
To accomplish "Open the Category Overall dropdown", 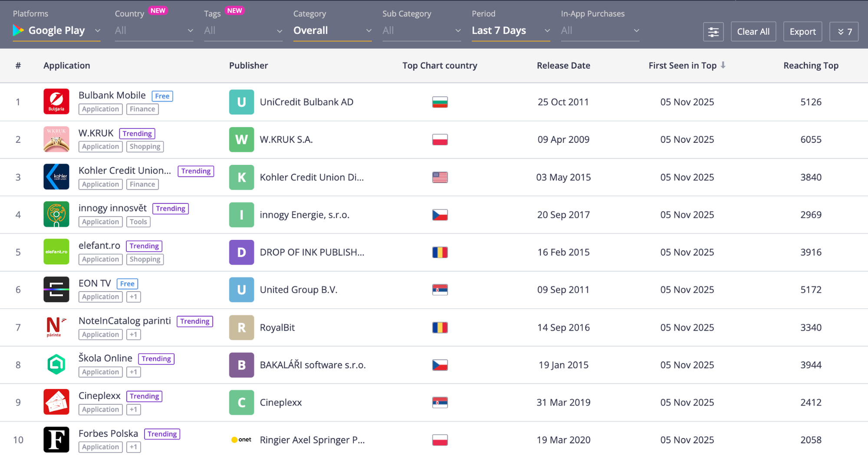I will tap(332, 31).
